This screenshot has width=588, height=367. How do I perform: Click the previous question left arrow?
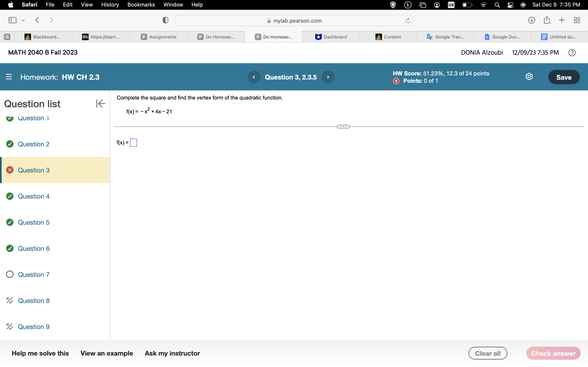click(x=254, y=77)
